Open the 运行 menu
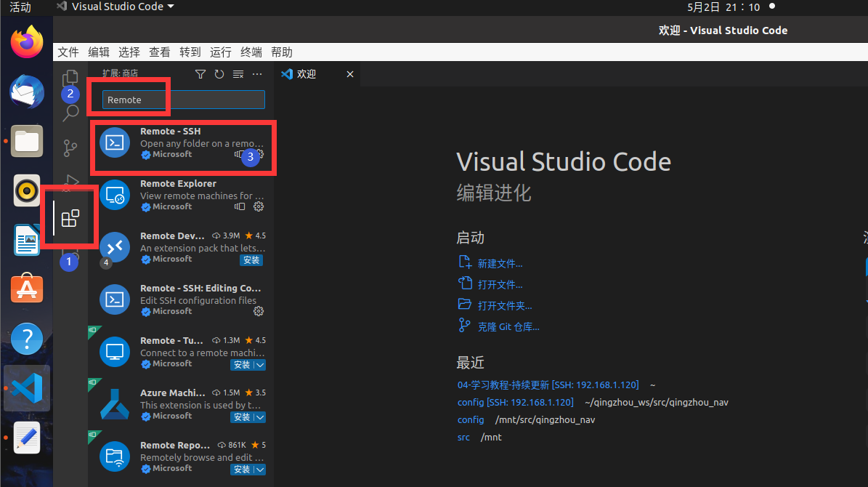868x487 pixels. click(220, 52)
